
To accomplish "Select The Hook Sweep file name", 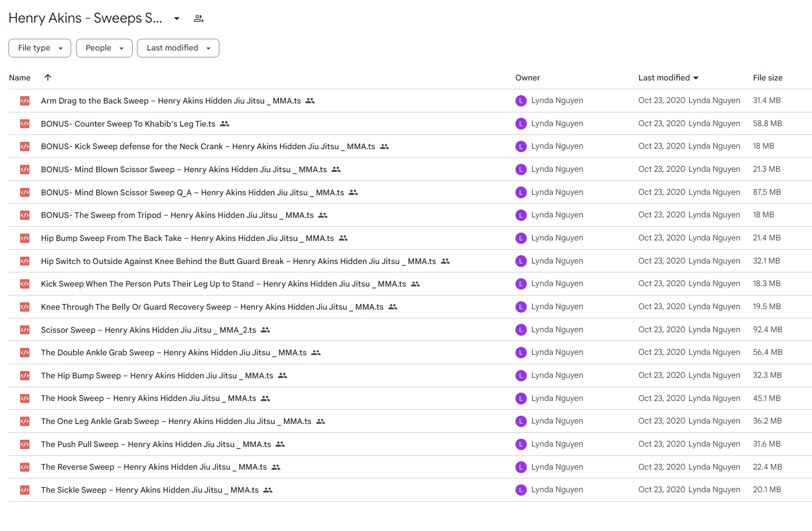I will pos(148,398).
